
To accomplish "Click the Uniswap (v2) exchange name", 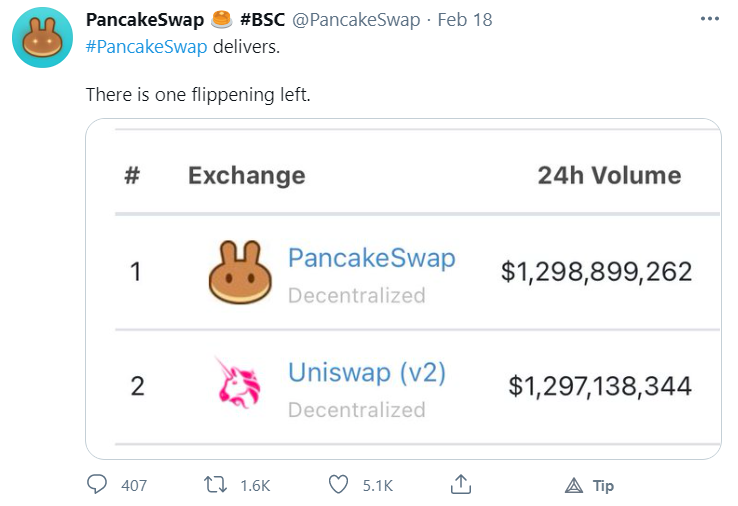I will click(366, 373).
